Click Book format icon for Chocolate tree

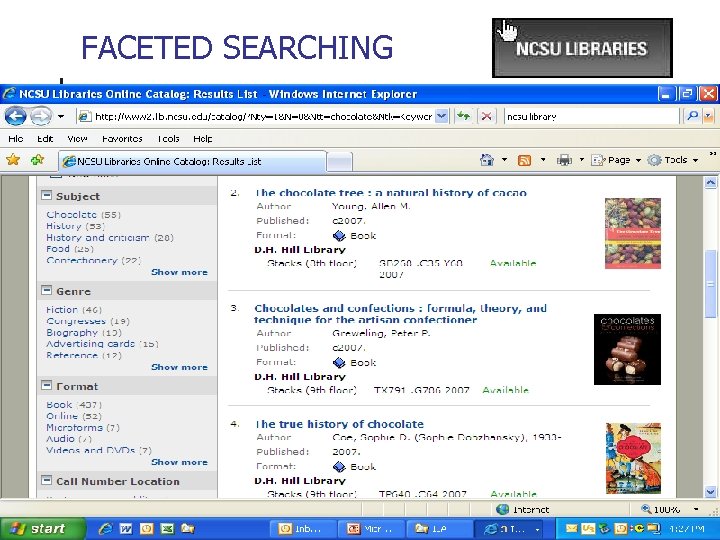pyautogui.click(x=339, y=236)
